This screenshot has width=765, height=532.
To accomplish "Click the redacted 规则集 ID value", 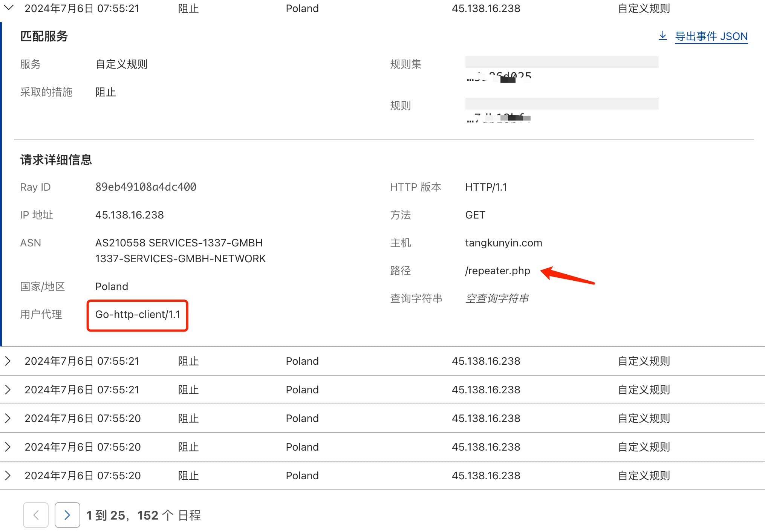I will (x=499, y=77).
